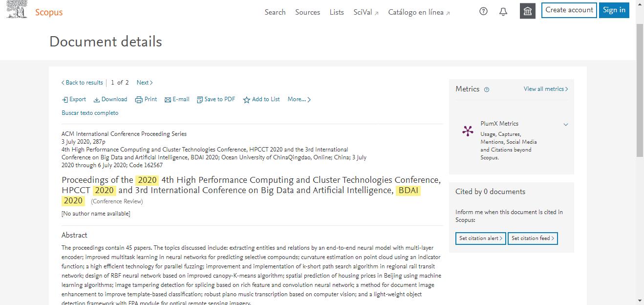This screenshot has height=305, width=644.
Task: Click the help question mark icon
Action: coord(483,12)
